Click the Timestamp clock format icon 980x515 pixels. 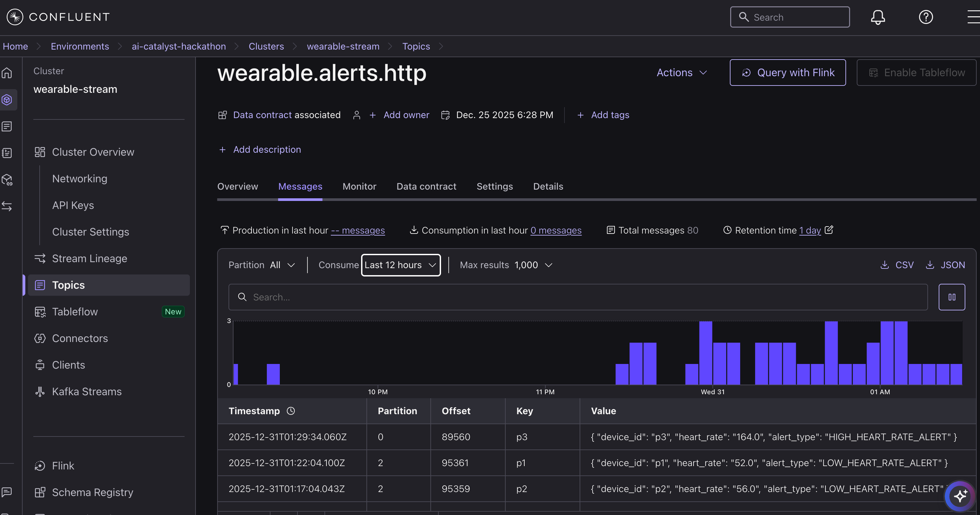tap(291, 411)
